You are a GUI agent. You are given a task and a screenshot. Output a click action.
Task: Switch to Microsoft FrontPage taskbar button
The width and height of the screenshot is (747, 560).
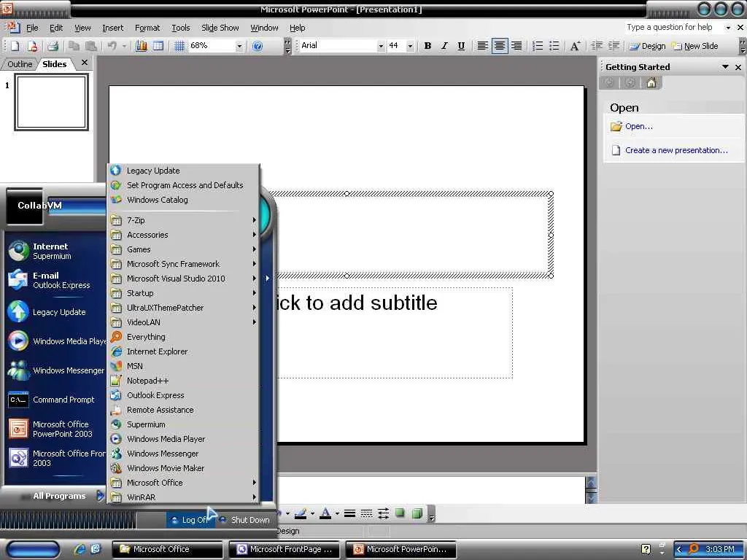[x=285, y=549]
